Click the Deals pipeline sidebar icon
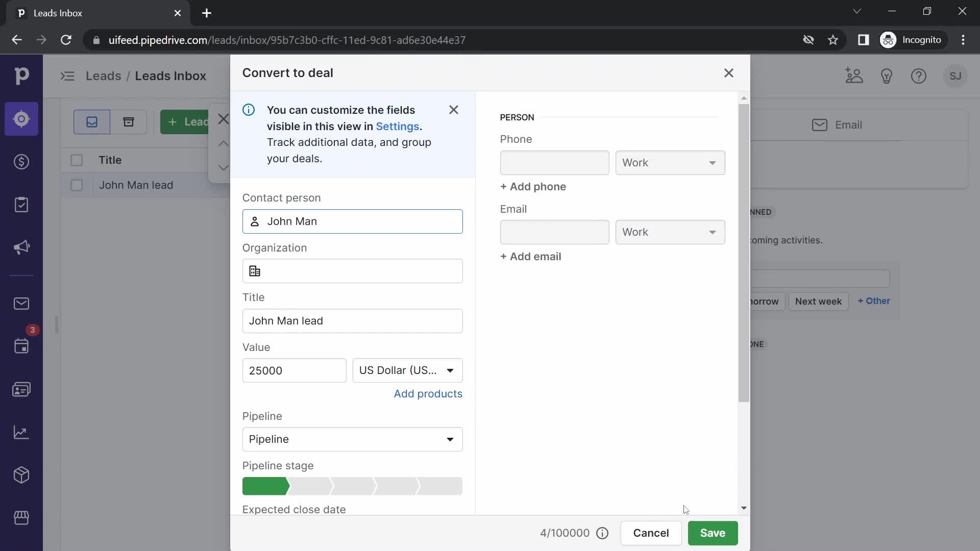 point(21,161)
